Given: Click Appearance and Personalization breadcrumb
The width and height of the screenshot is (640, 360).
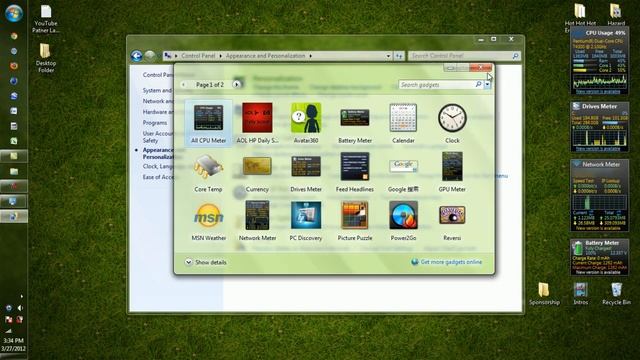Looking at the screenshot, I should click(265, 56).
